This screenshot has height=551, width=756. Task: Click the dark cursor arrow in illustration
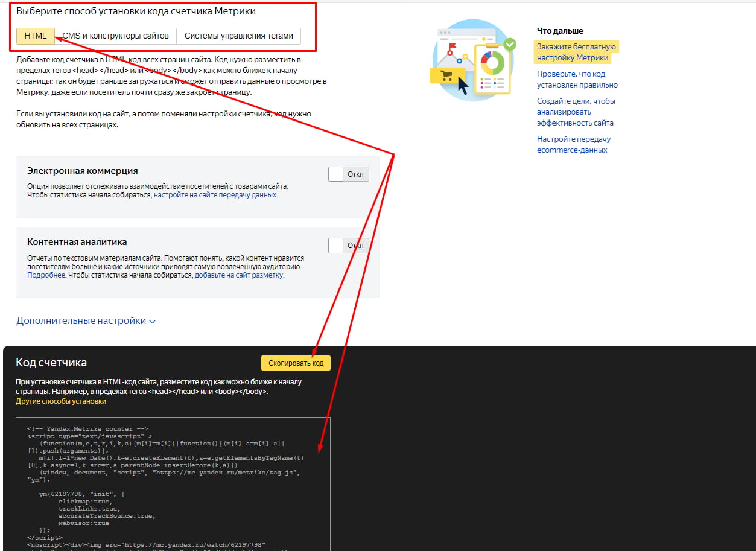tap(463, 86)
